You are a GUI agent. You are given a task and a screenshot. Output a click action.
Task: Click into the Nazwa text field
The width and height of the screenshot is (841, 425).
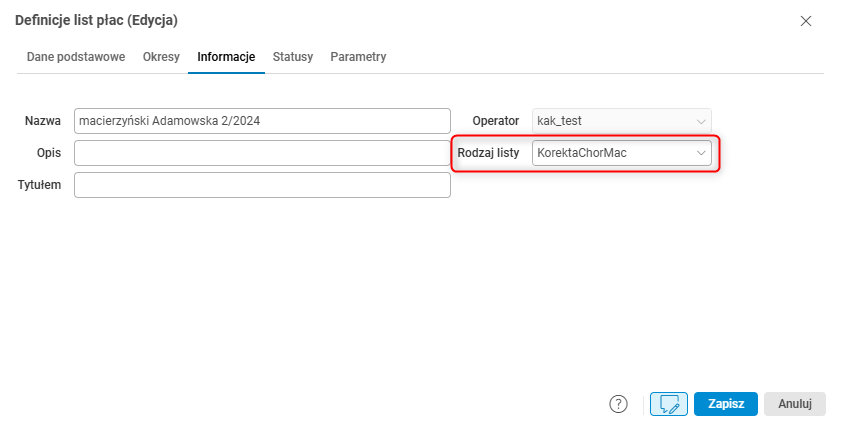click(x=262, y=121)
